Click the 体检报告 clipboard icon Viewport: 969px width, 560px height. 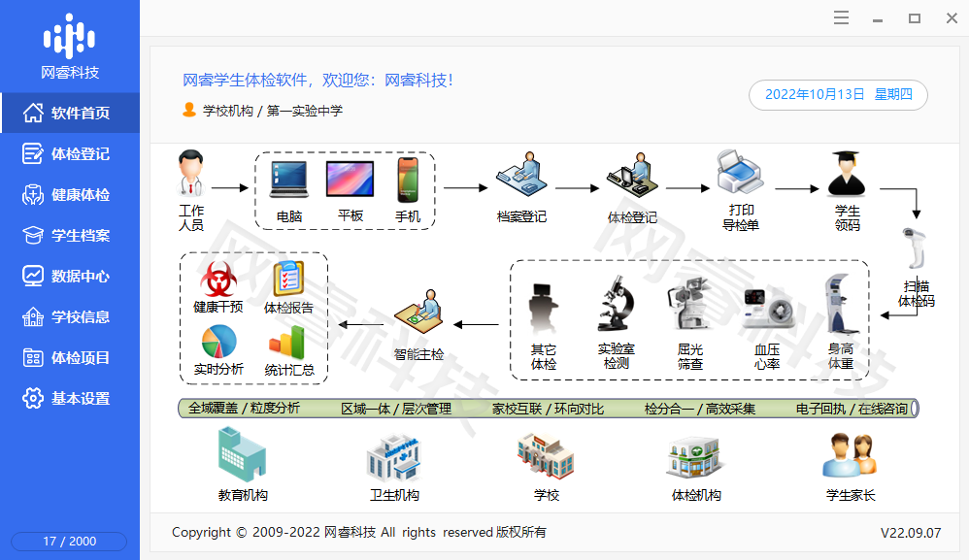288,280
